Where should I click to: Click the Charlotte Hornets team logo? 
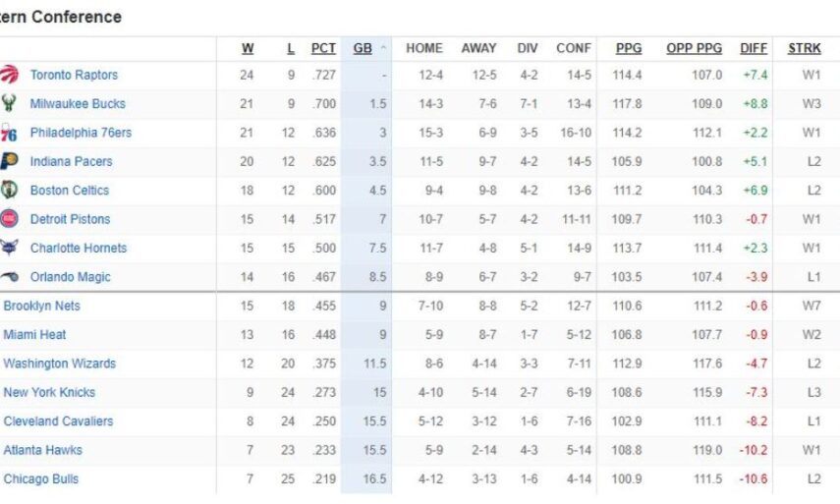tap(10, 248)
